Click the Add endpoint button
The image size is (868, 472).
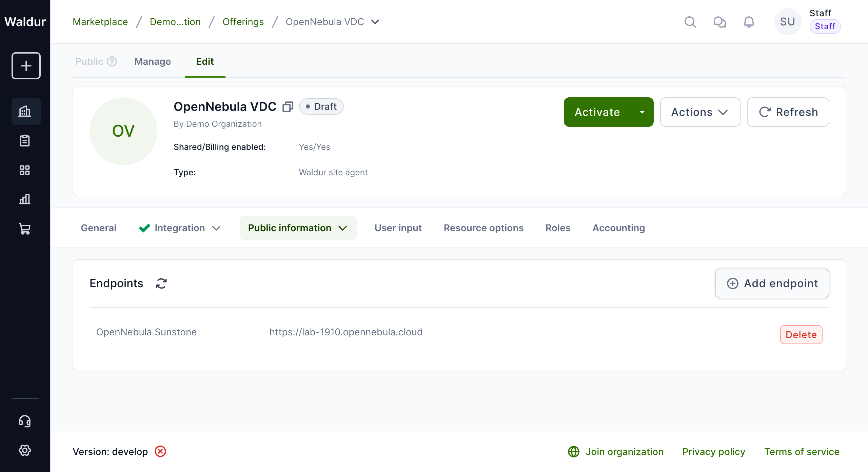tap(772, 283)
